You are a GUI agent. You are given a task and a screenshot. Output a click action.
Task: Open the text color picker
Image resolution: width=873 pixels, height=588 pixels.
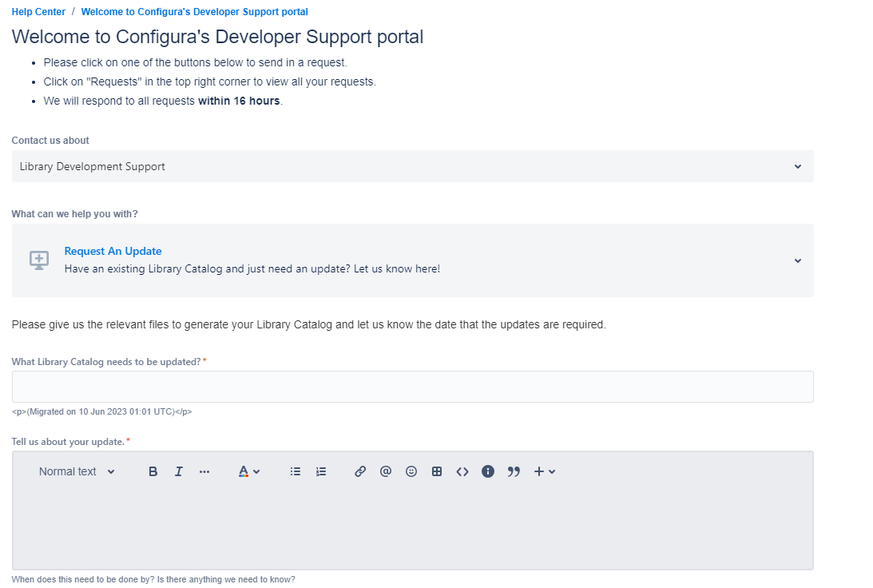(x=249, y=471)
